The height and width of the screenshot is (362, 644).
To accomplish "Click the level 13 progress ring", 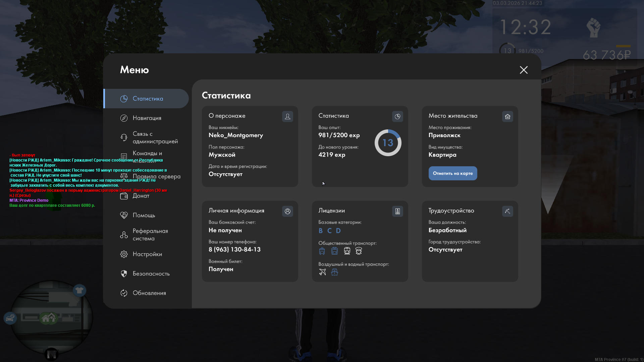I will pos(388,143).
